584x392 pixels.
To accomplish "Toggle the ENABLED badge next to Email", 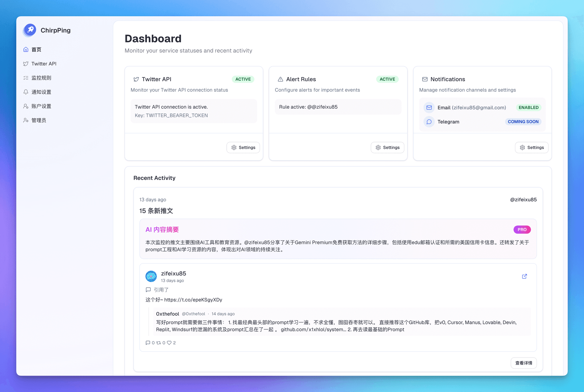I will click(528, 107).
